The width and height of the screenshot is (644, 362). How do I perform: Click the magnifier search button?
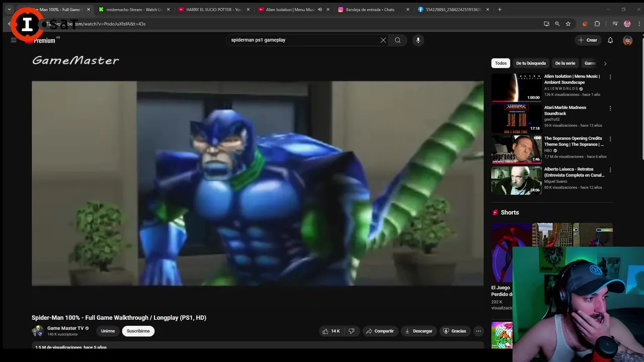pos(397,40)
